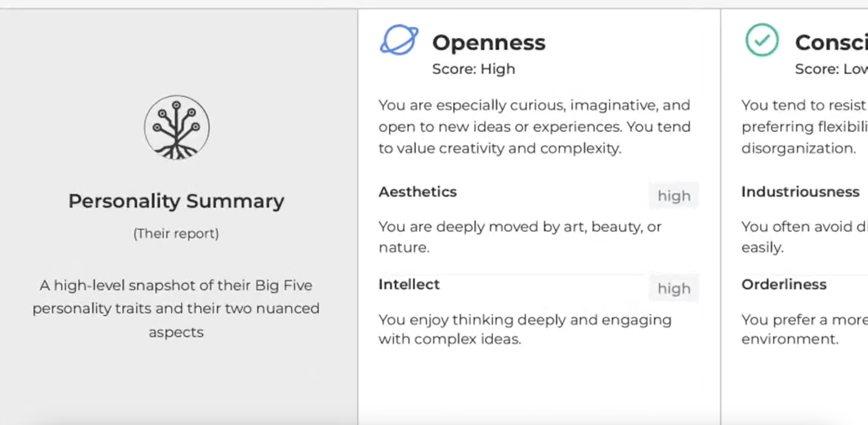Screen dimensions: 868x425
Task: Select the Openness heading
Action: point(489,43)
